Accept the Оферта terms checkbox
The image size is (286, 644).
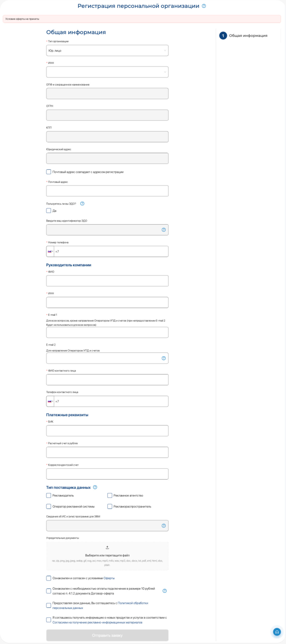tap(49, 578)
